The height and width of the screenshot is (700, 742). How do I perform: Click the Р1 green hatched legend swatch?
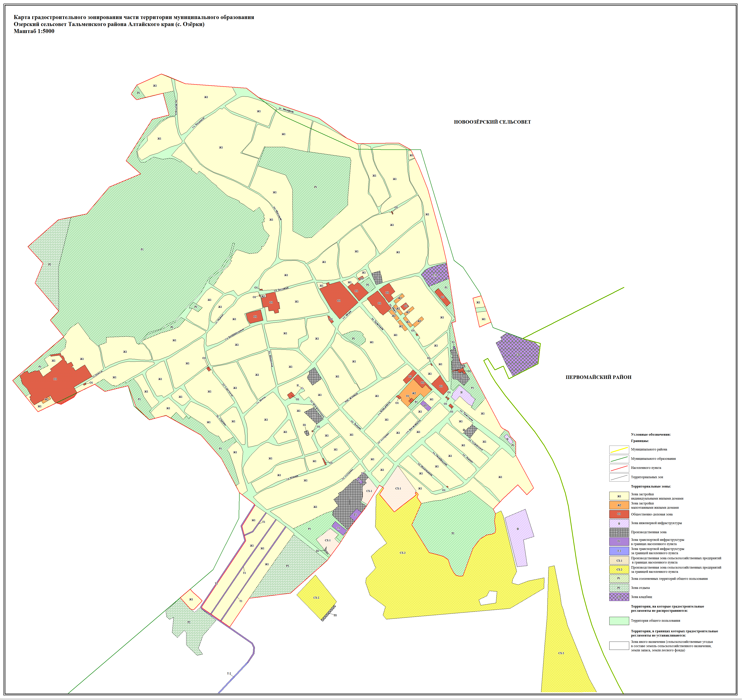click(619, 579)
